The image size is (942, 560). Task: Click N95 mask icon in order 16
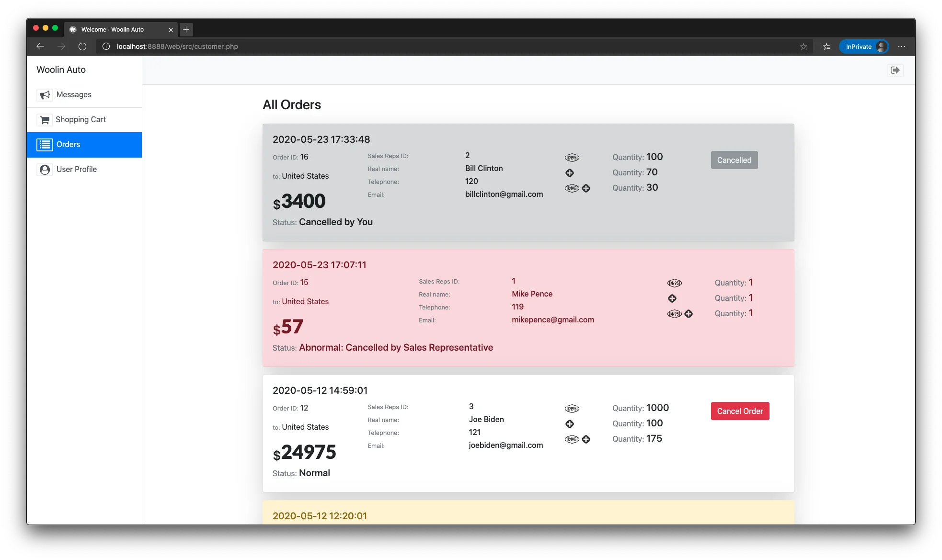pos(572,158)
